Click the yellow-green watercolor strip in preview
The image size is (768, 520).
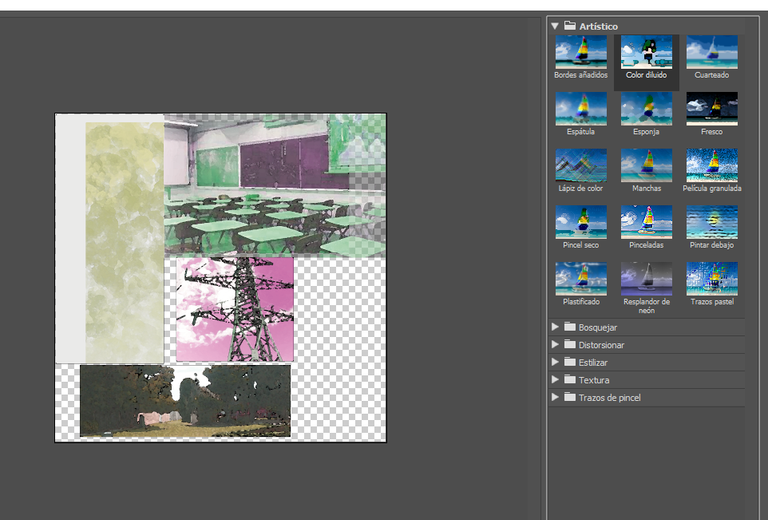pos(124,242)
